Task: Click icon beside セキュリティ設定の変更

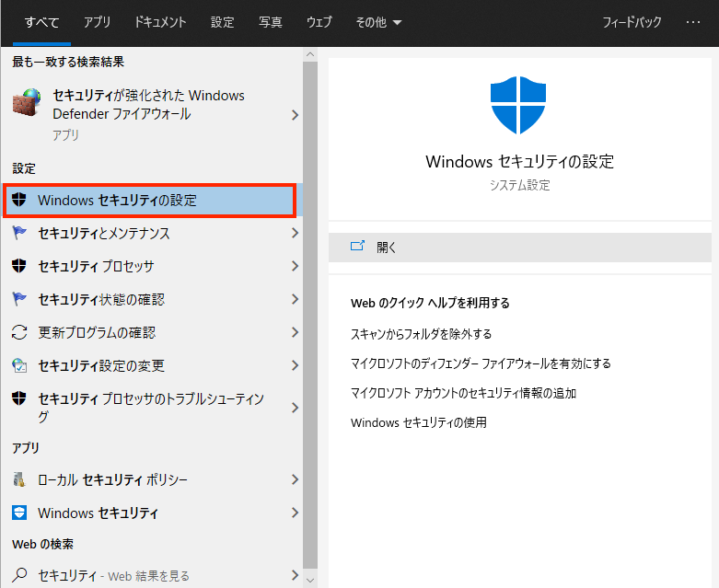Action: coord(19,365)
